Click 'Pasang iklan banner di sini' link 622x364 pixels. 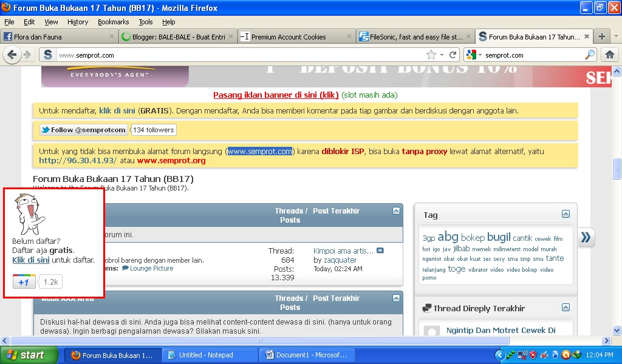(x=275, y=95)
